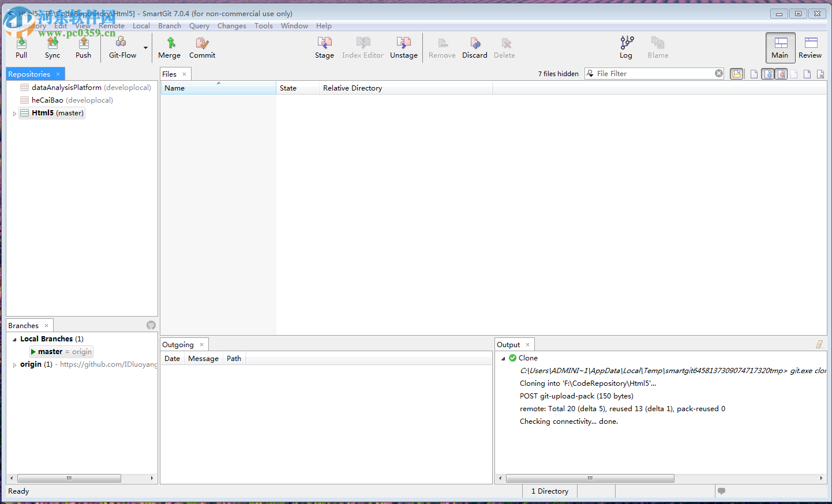The height and width of the screenshot is (504, 832).
Task: Click the Pull toolbar icon
Action: coord(21,47)
